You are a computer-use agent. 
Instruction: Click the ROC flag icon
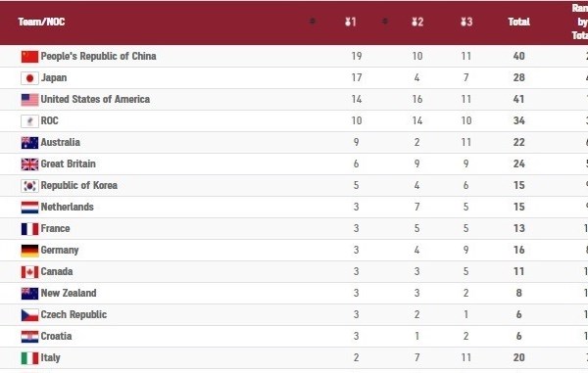pyautogui.click(x=29, y=121)
